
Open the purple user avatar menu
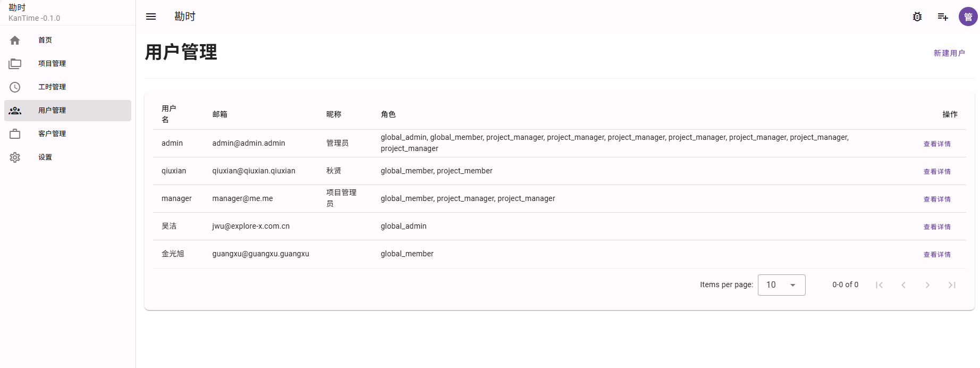968,16
